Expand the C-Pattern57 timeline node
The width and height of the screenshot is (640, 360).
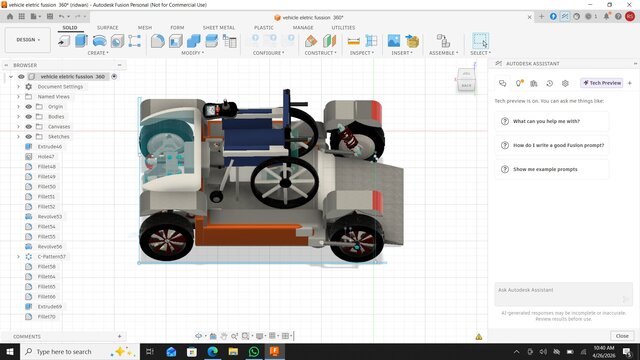18,257
